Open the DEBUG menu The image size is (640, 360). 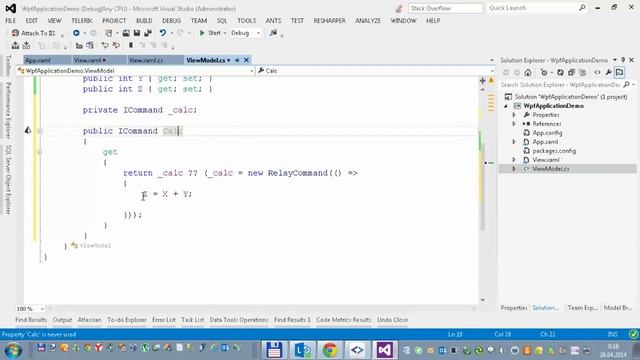point(171,20)
